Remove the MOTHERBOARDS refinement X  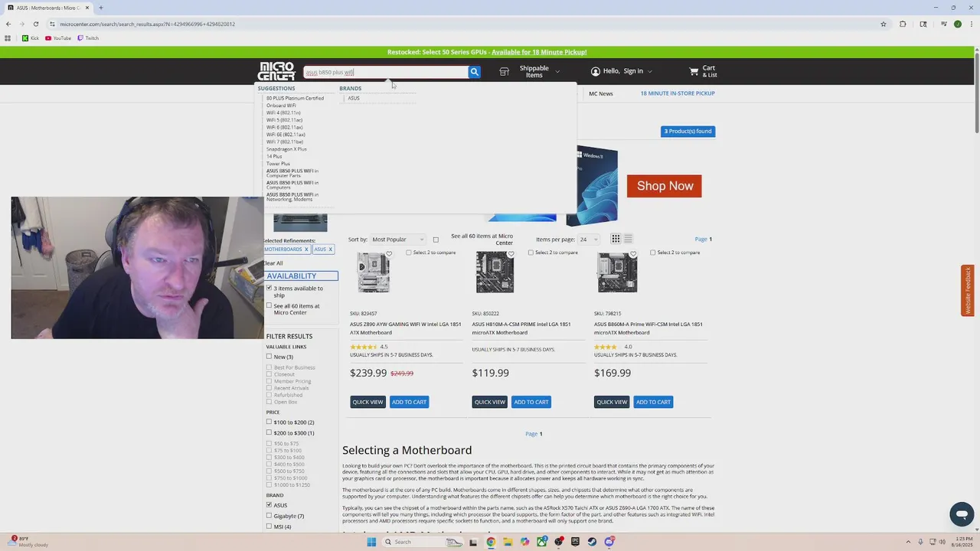pyautogui.click(x=306, y=249)
